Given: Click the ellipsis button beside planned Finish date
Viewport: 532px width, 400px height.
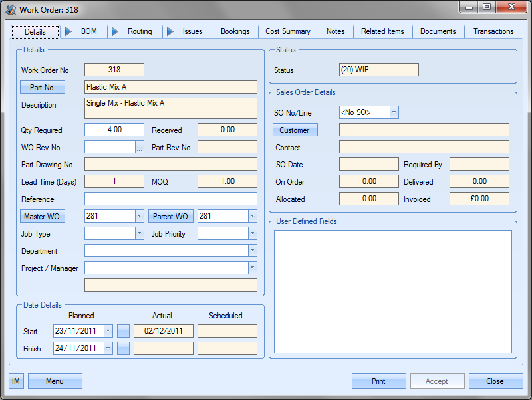Looking at the screenshot, I should (x=123, y=348).
